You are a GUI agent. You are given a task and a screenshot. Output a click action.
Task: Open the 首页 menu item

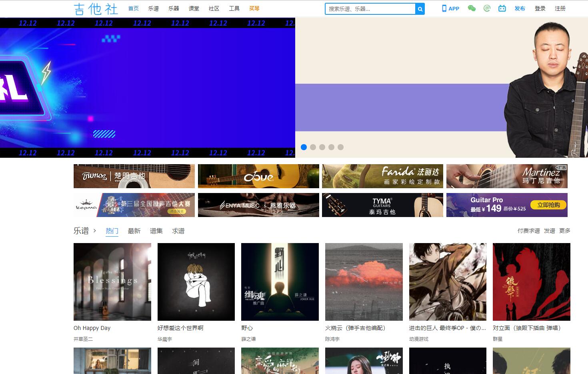pos(133,8)
